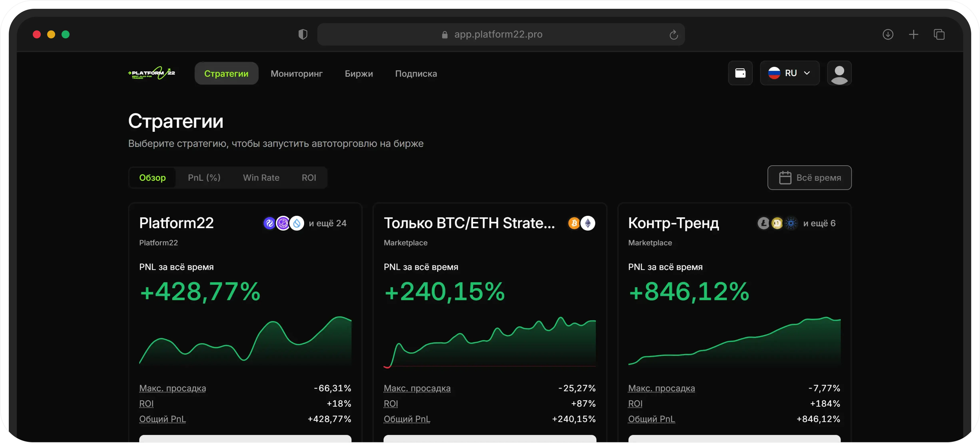Image resolution: width=980 pixels, height=443 pixels.
Task: Click Макс. просадка label in Контр-Тренд card
Action: [x=661, y=388]
